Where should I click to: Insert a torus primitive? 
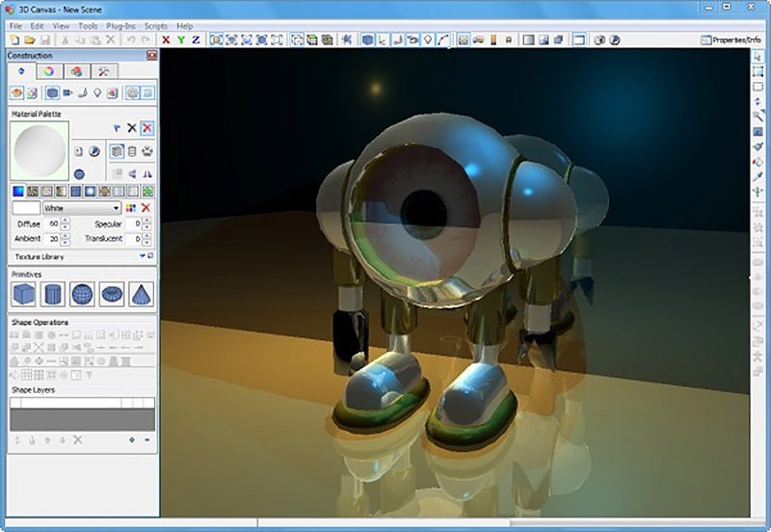pos(111,294)
